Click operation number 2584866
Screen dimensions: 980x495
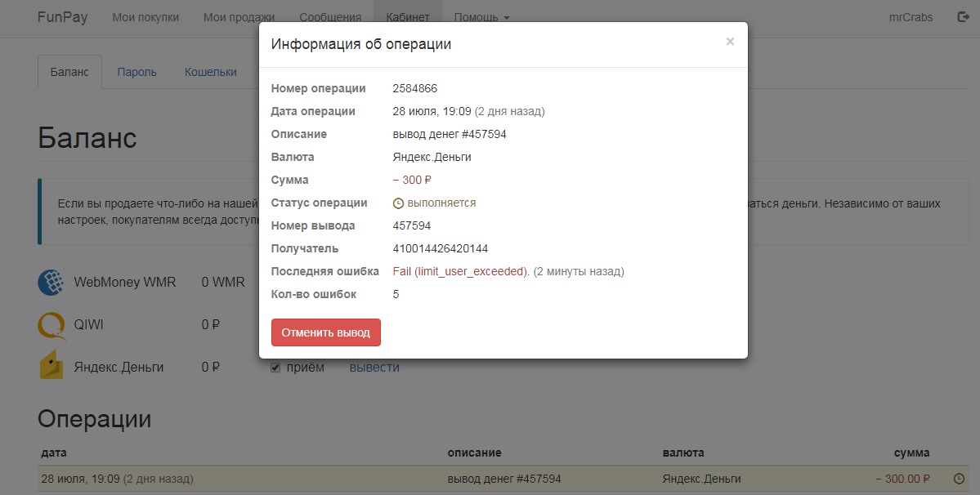(x=415, y=89)
